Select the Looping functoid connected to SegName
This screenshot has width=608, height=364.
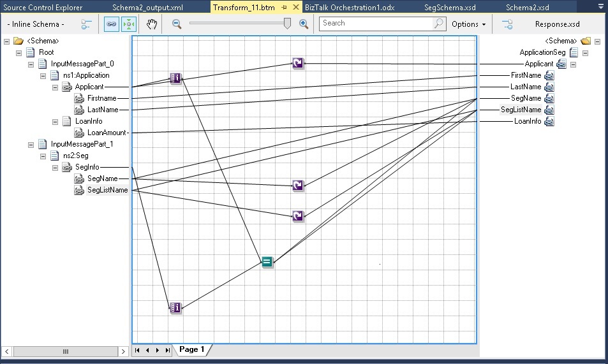point(298,186)
